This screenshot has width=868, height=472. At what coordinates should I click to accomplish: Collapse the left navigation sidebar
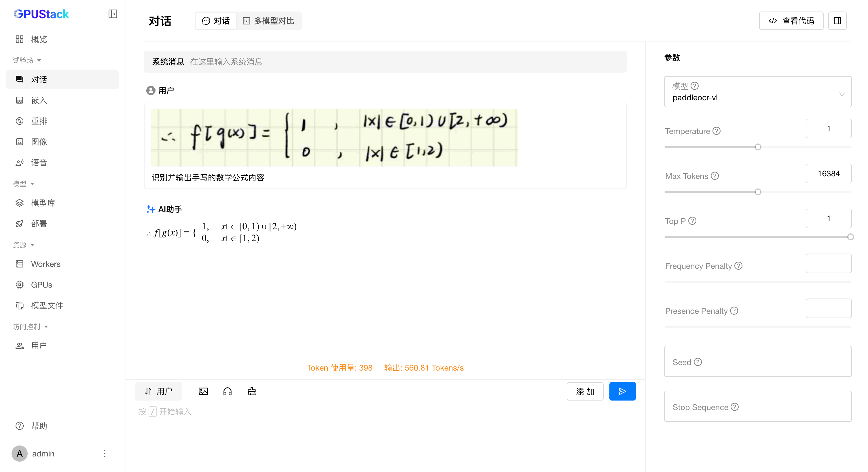tap(113, 14)
